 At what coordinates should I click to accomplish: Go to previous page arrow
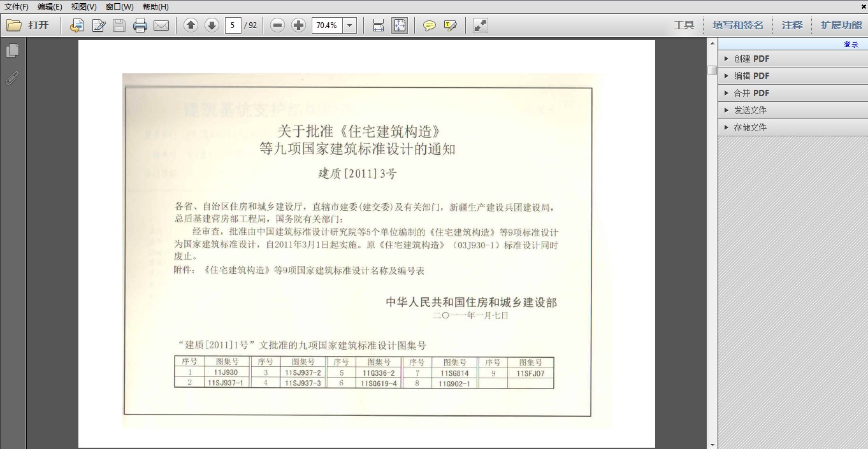191,25
